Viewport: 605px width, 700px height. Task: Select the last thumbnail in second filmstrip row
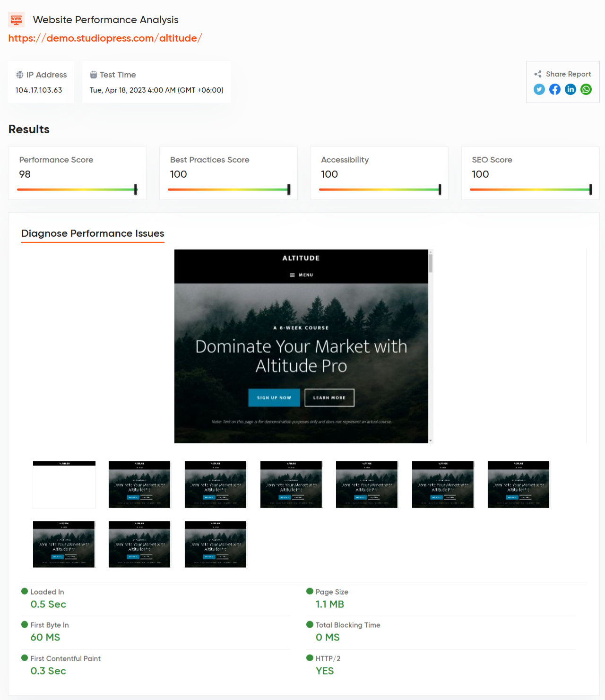click(216, 544)
